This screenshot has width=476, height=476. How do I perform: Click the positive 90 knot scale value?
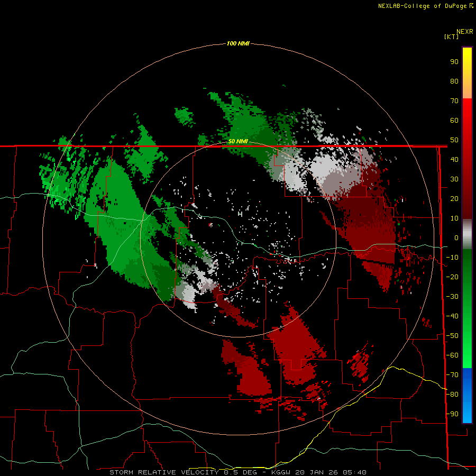pyautogui.click(x=454, y=62)
